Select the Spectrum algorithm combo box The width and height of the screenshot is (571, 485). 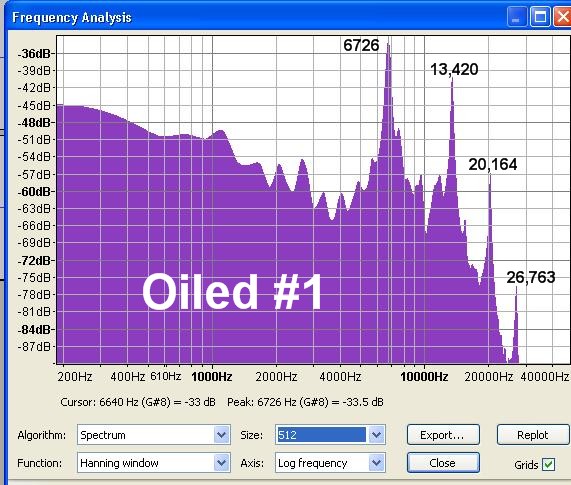153,434
